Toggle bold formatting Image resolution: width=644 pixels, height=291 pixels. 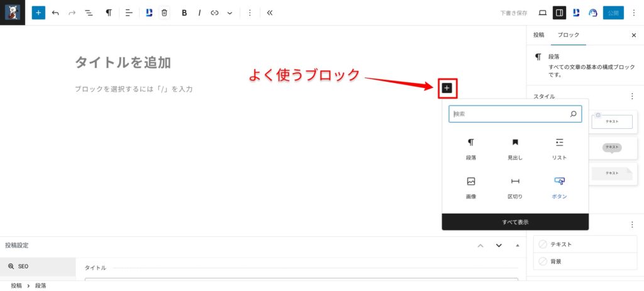pos(184,13)
